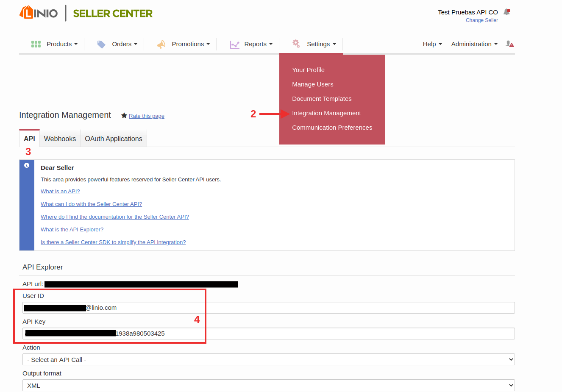Click the notification bell icon
The image size is (562, 392).
[506, 12]
